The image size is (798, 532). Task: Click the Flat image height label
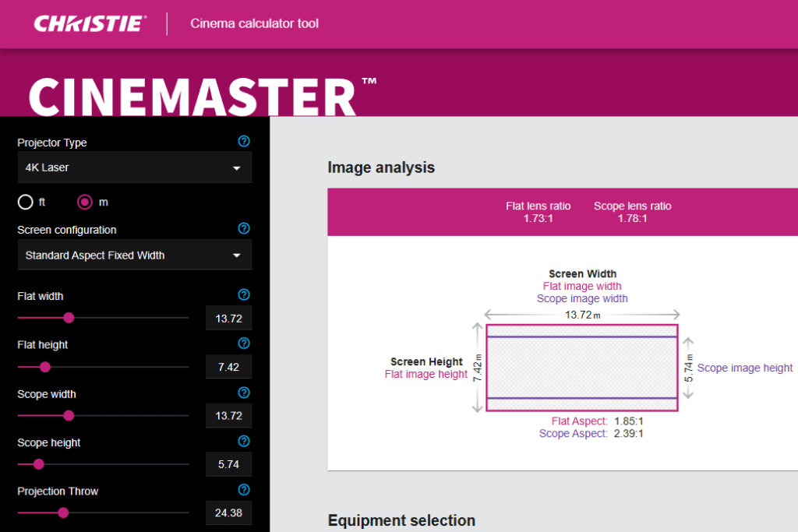click(x=426, y=375)
